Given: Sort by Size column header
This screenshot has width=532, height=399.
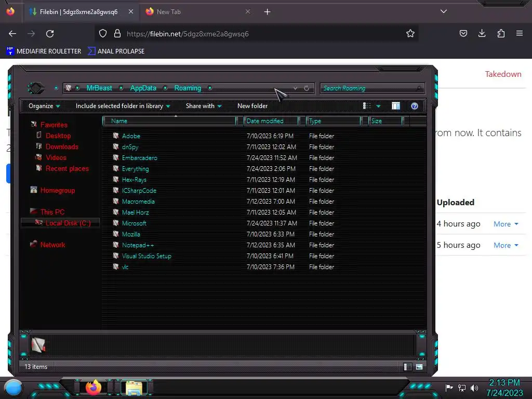Looking at the screenshot, I should coord(386,121).
